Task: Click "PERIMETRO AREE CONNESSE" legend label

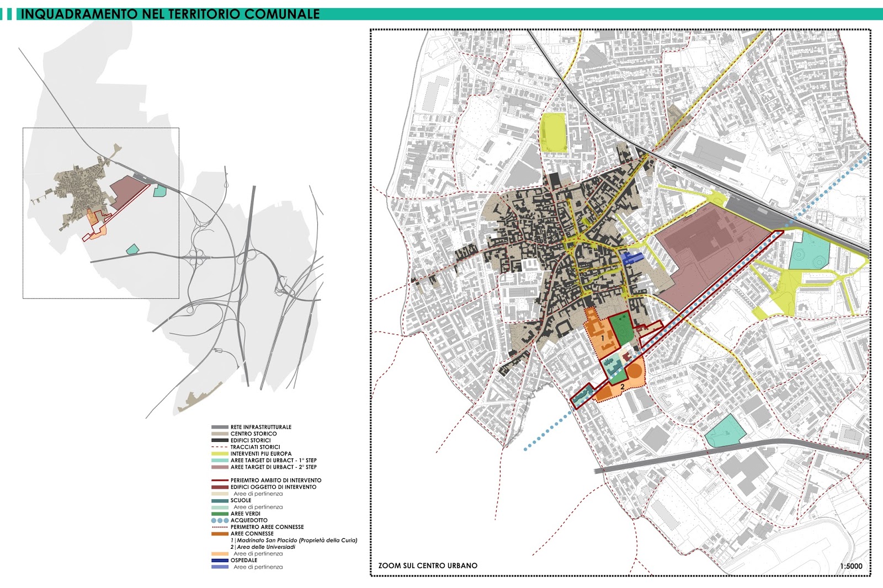Action: pos(267,527)
